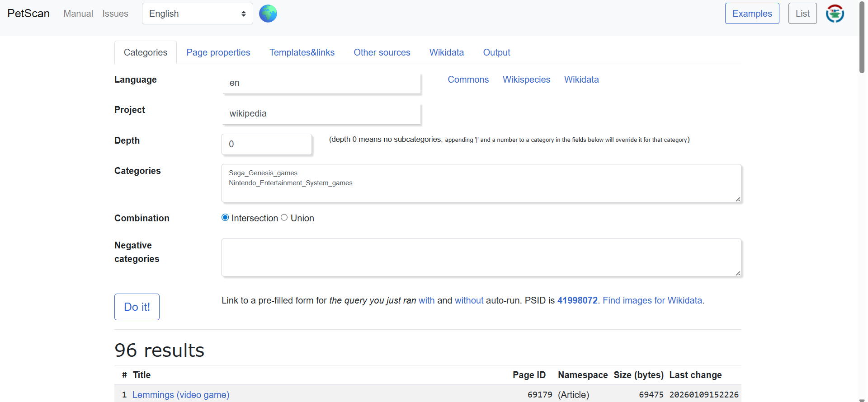The image size is (868, 402).
Task: Sort results by Last change column header
Action: click(x=695, y=375)
